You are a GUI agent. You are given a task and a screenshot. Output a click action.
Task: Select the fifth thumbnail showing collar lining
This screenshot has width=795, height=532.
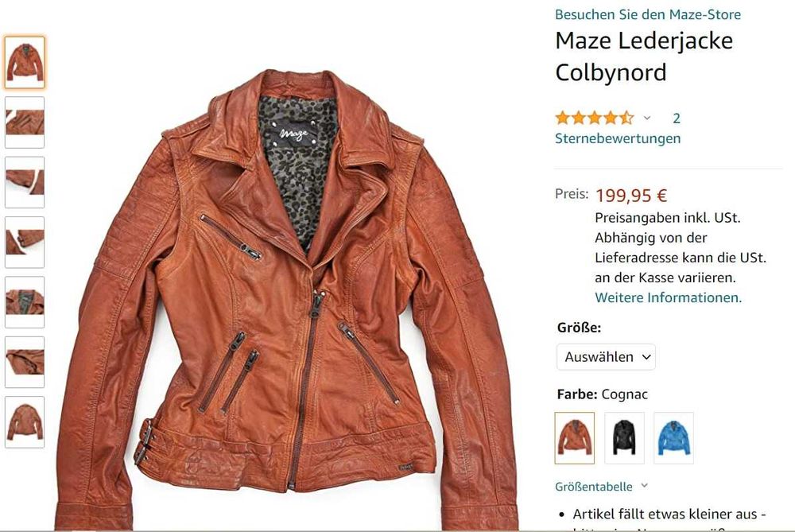click(x=25, y=302)
